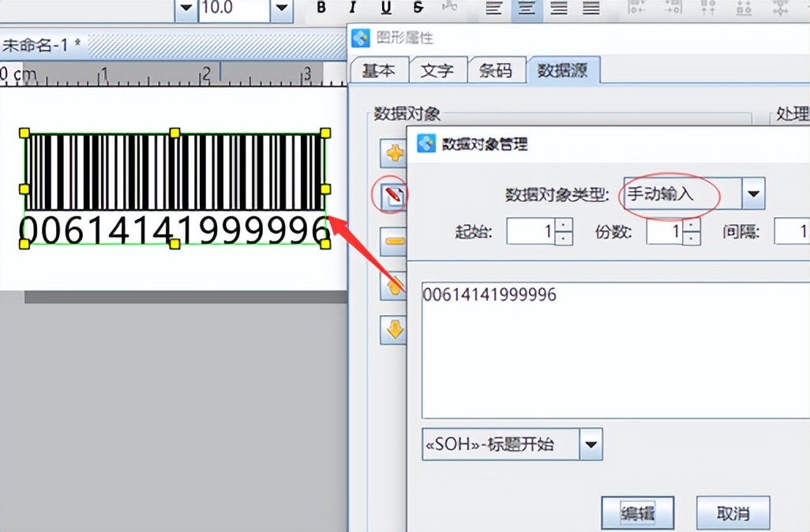Click the add data object plus icon
810x532 pixels.
394,154
